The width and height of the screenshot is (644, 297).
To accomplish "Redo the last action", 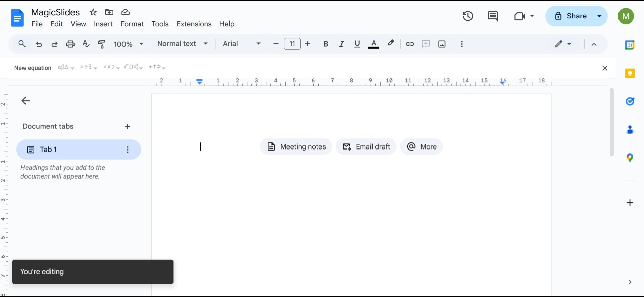I will tap(54, 44).
